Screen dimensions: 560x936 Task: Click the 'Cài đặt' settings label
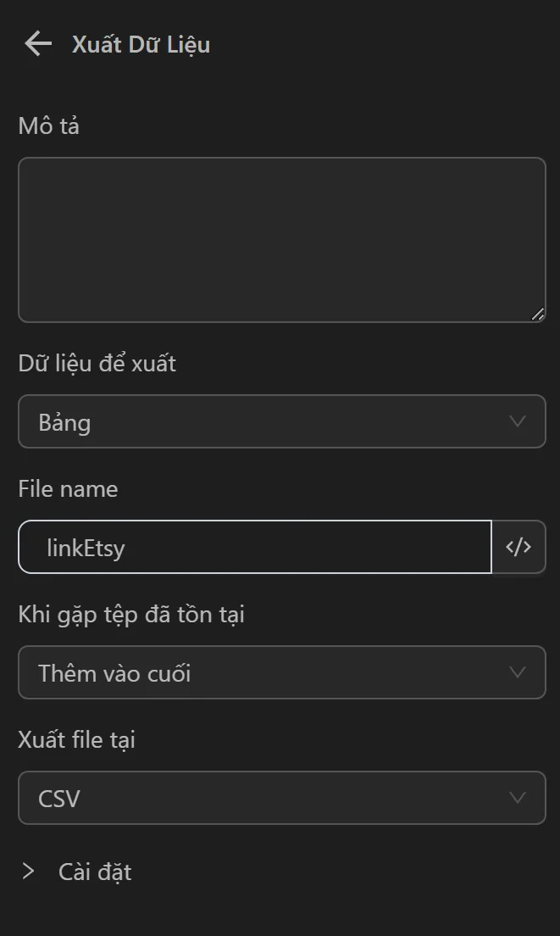click(x=95, y=872)
